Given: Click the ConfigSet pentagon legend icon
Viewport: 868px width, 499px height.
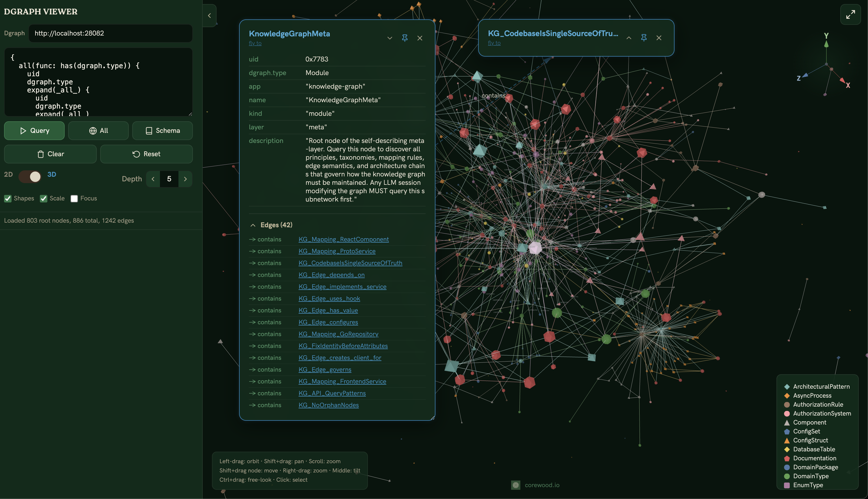Looking at the screenshot, I should click(787, 431).
